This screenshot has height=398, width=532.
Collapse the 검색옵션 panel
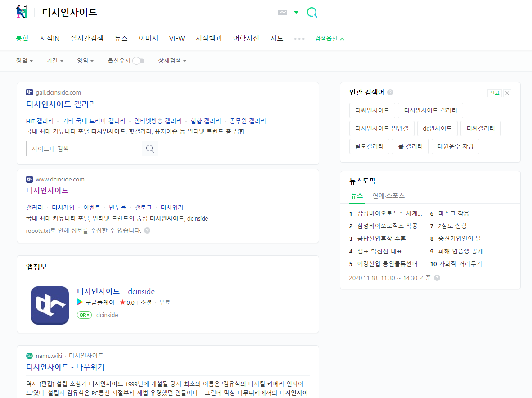point(329,39)
